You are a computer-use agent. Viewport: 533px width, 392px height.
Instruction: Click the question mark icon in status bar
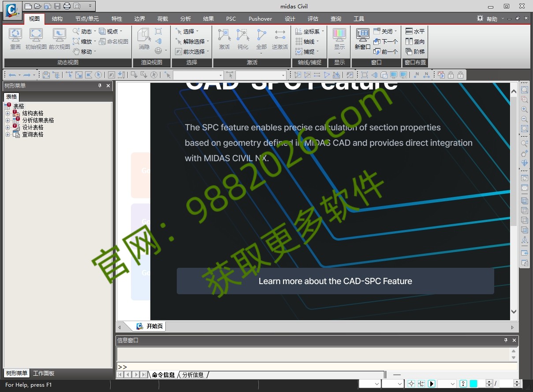pos(463,384)
